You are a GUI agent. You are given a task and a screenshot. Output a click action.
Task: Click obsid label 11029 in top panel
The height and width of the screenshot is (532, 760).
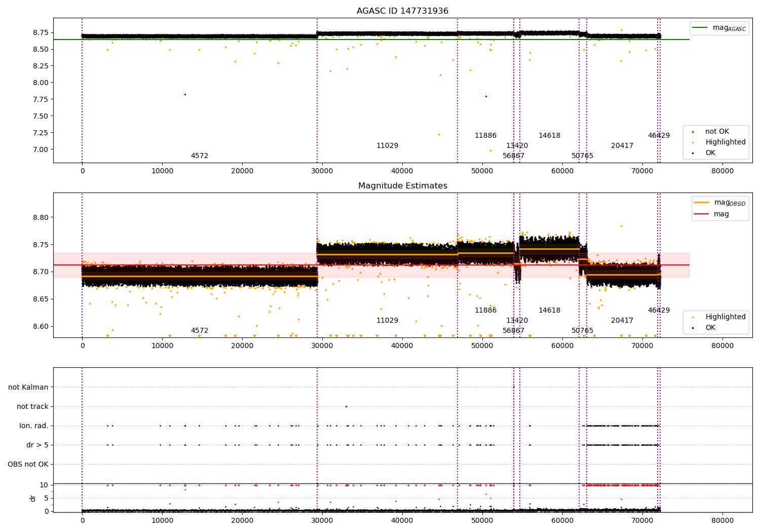coord(387,146)
